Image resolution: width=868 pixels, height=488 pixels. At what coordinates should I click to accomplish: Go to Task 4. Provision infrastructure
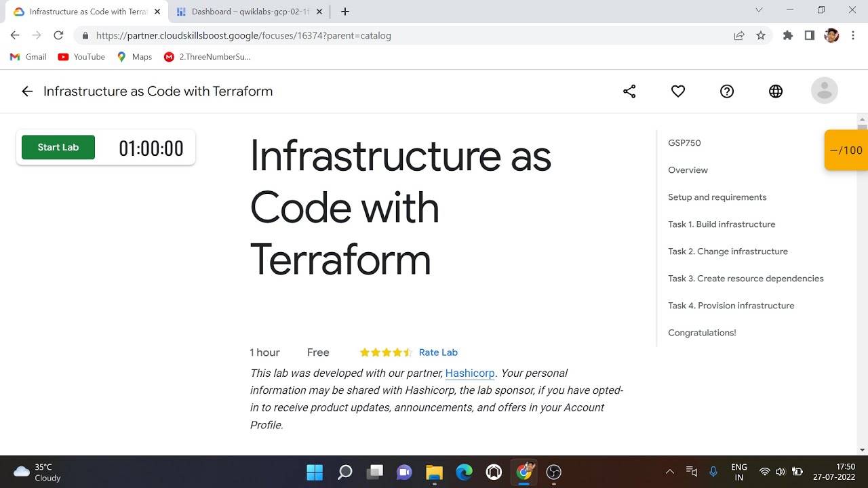click(731, 306)
